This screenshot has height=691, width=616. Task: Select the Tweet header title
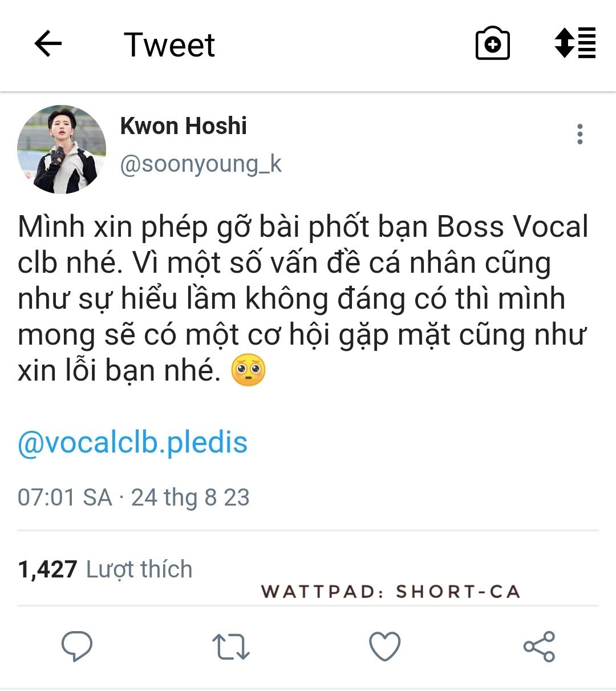click(x=169, y=45)
